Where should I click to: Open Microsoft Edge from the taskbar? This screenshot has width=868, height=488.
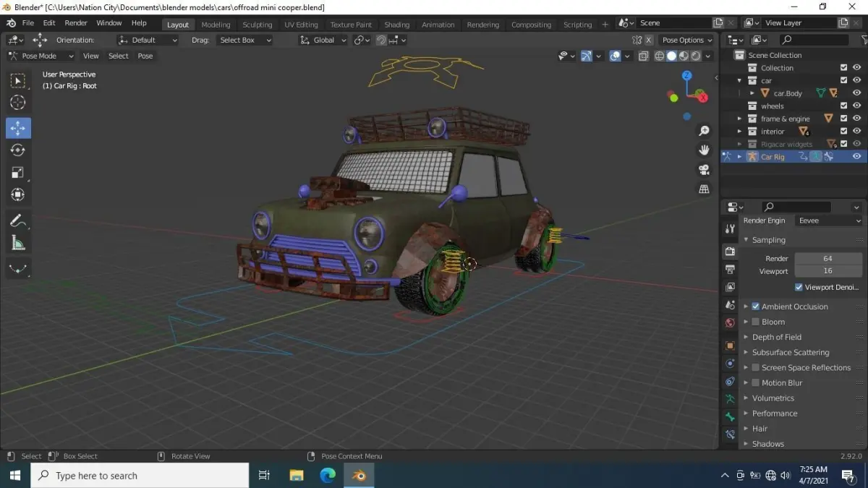tap(328, 475)
